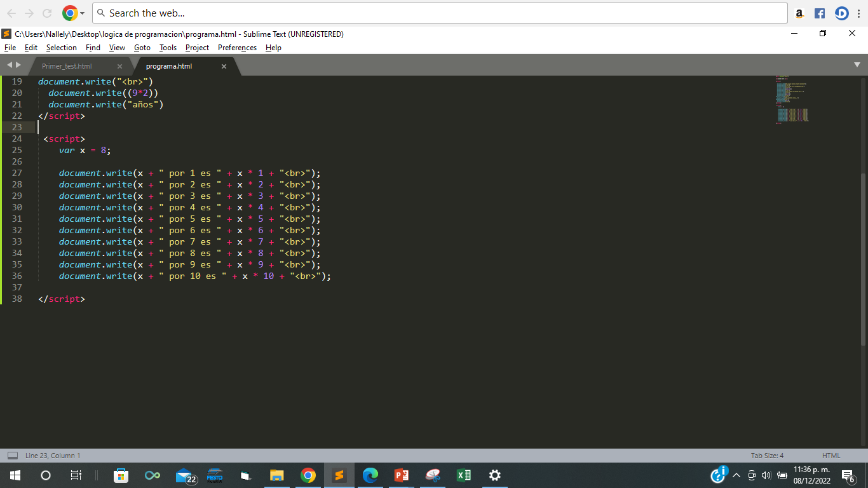868x488 pixels.
Task: Open the Get Help tray icon
Action: point(719,475)
